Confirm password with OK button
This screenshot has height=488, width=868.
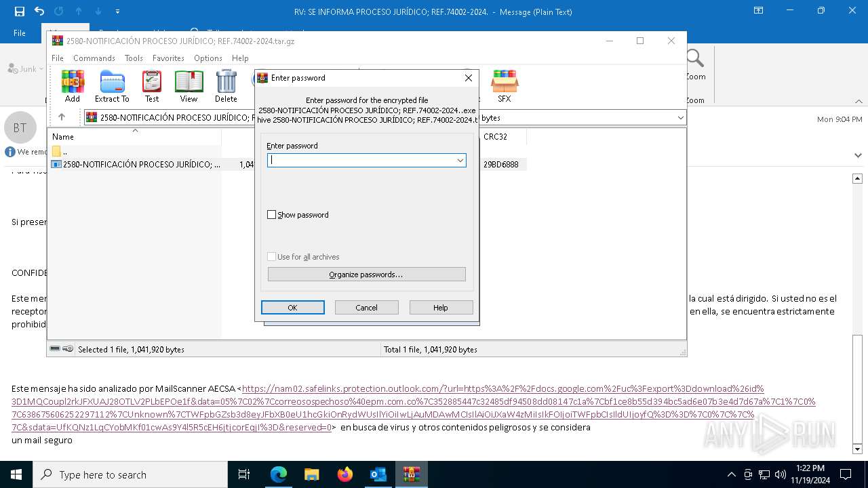(293, 308)
